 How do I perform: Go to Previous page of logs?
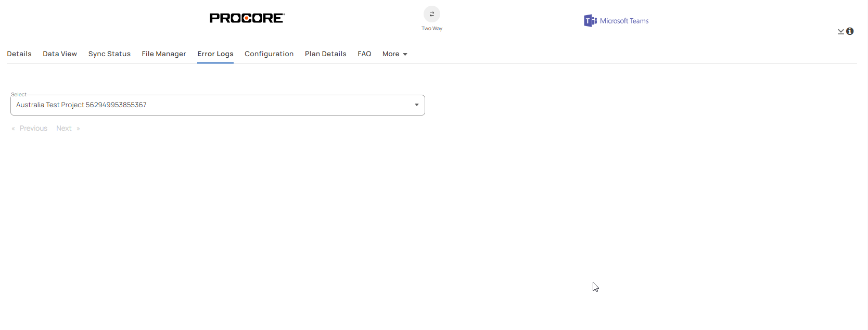[x=30, y=129]
